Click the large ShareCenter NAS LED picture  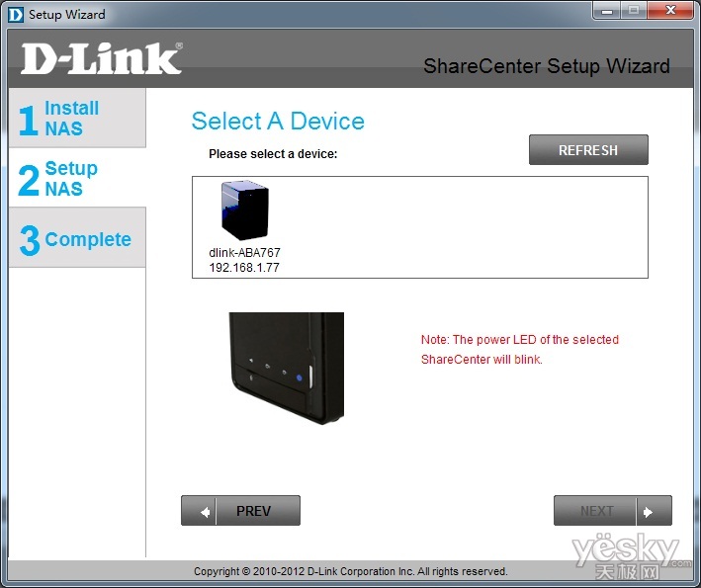pos(287,369)
